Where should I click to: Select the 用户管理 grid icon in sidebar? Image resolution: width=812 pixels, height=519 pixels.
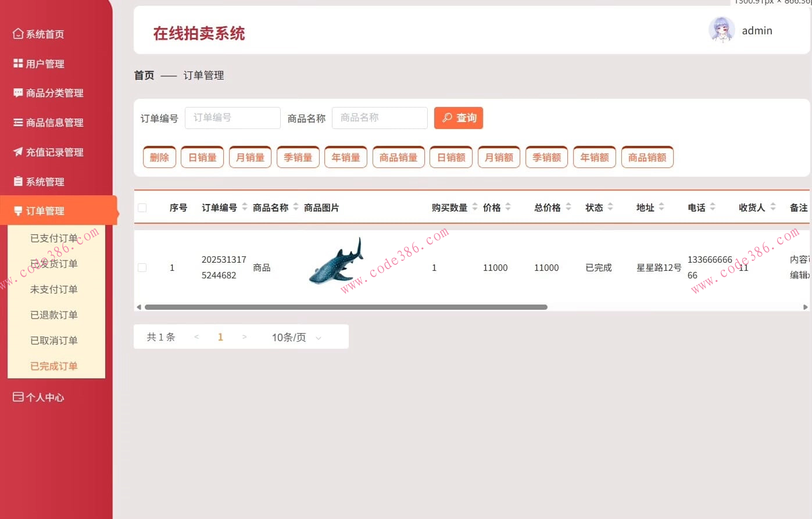point(19,63)
